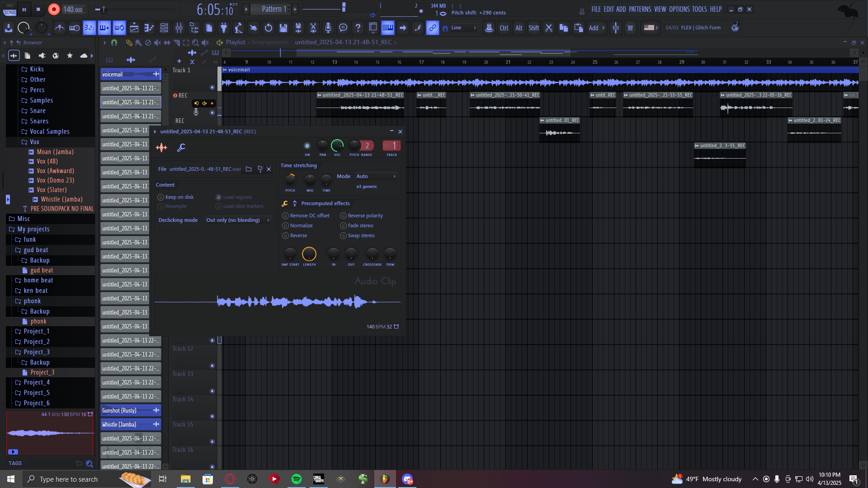Screen dimensions: 868x488
Task: Click the wrench settings icon in sampler
Action: 181,148
